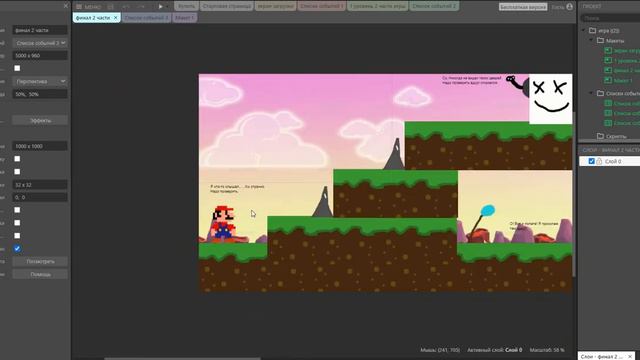Switch to Макет 1 tab
This screenshot has height=360, width=640.
click(x=184, y=18)
